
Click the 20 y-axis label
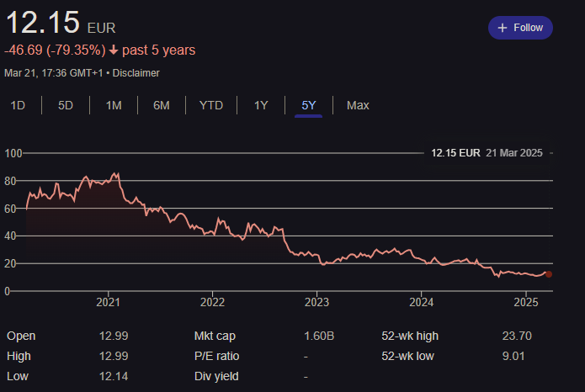10,263
